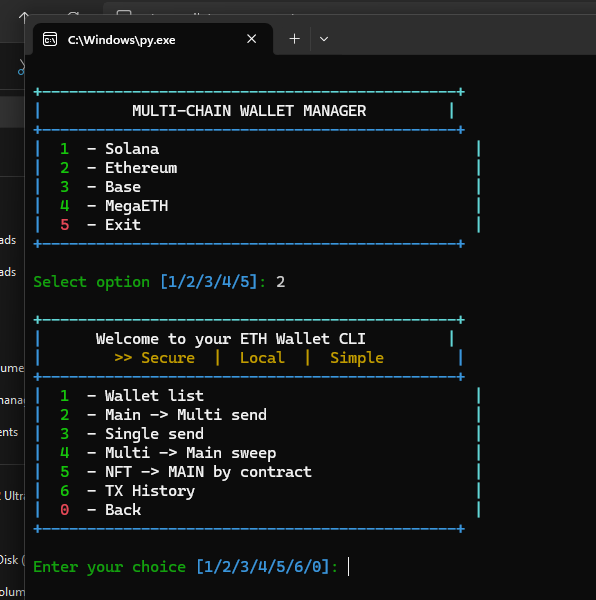Click the yellow 'Simple' text
The height and width of the screenshot is (600, 596).
[x=357, y=358]
